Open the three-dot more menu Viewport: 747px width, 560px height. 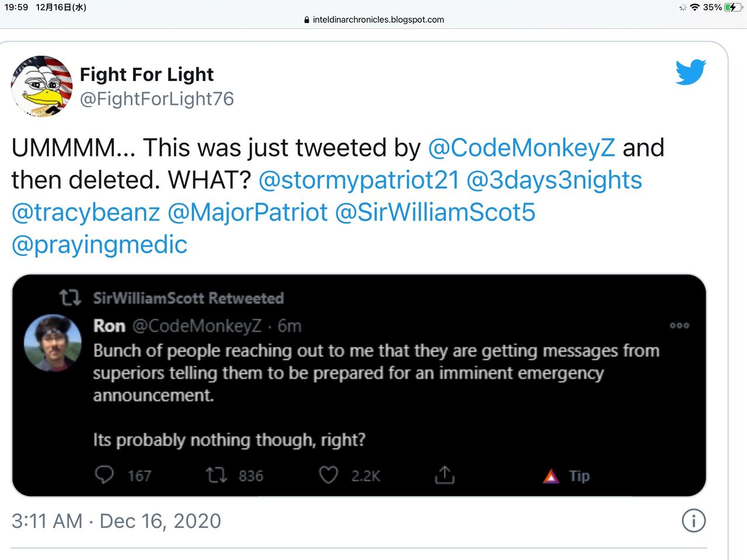coord(679,325)
